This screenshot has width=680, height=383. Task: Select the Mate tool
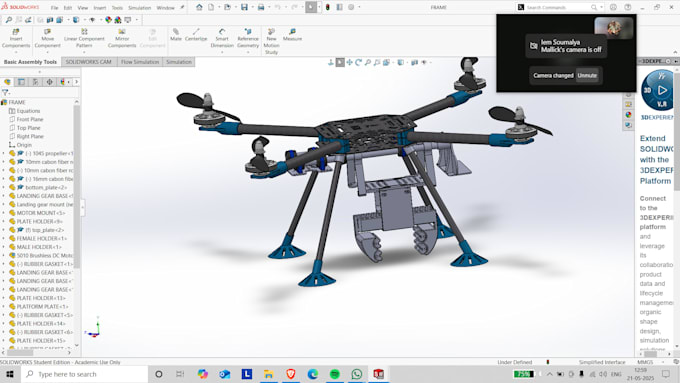176,35
